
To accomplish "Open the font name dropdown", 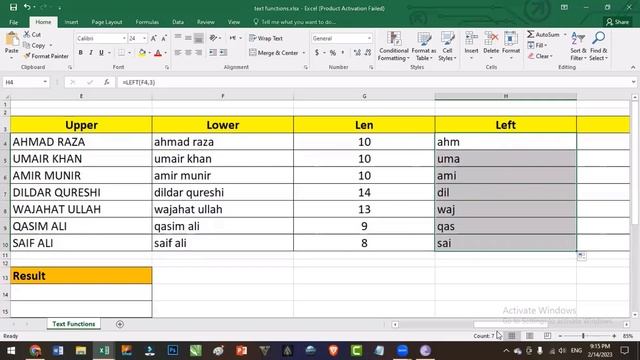I will click(124, 38).
